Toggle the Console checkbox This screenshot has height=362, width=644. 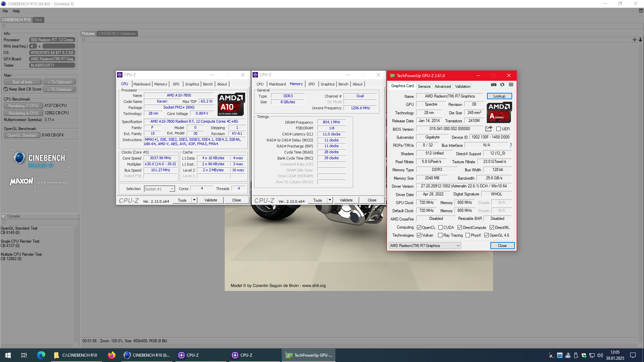4,216
